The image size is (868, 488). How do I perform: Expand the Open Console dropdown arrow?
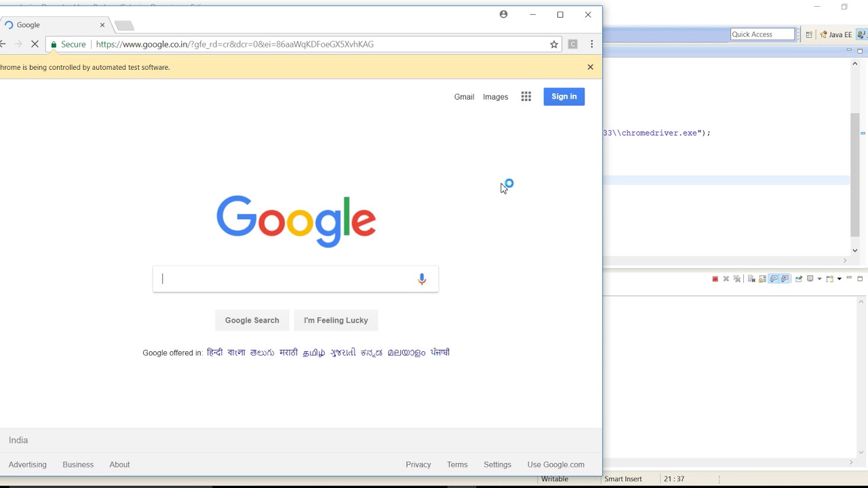(x=839, y=279)
